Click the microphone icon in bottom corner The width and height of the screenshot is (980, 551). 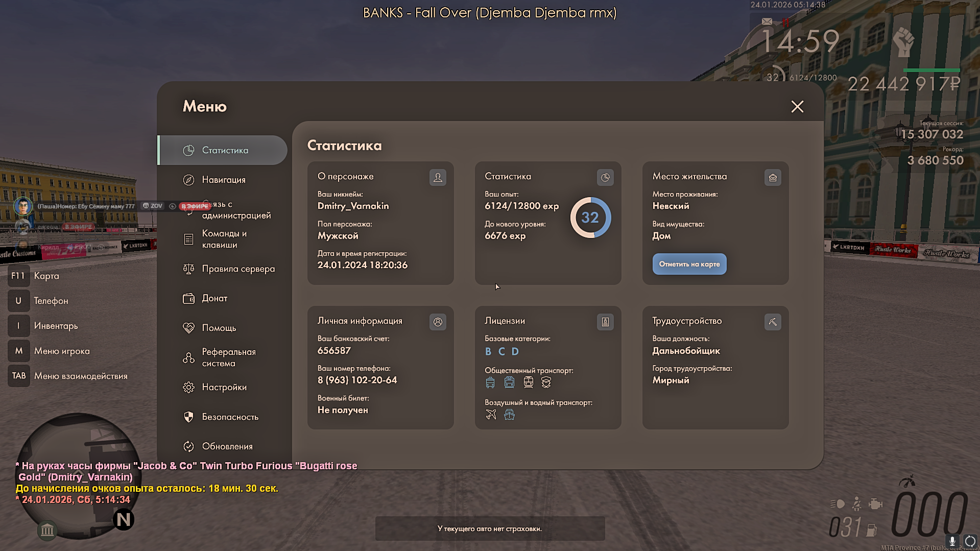pos(952,541)
